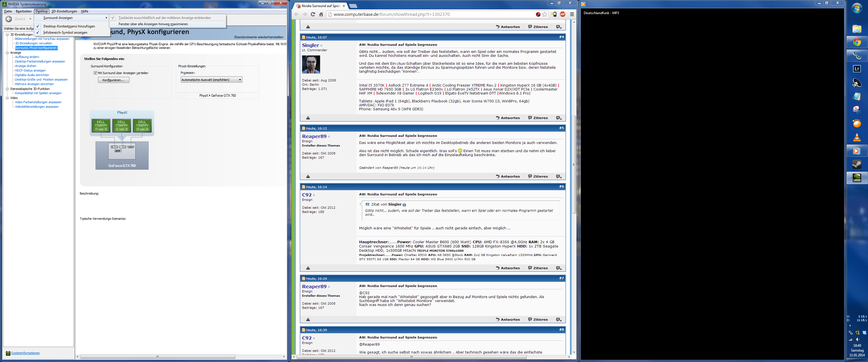The width and height of the screenshot is (868, 362).
Task: Select the Nvidia Surround Chrome tab
Action: click(320, 6)
